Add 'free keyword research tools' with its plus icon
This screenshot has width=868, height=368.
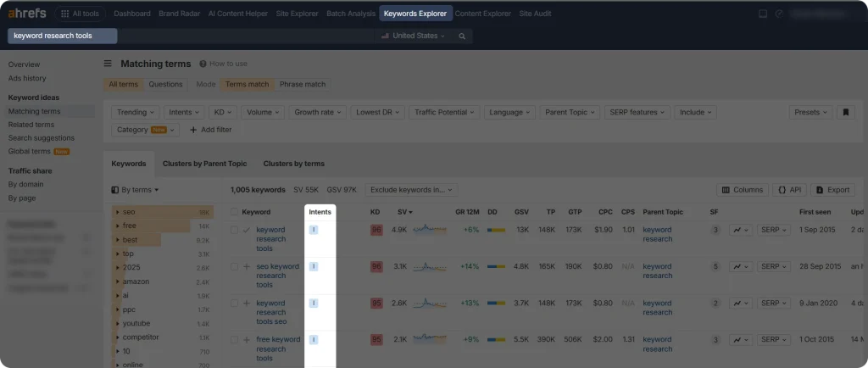coord(247,340)
